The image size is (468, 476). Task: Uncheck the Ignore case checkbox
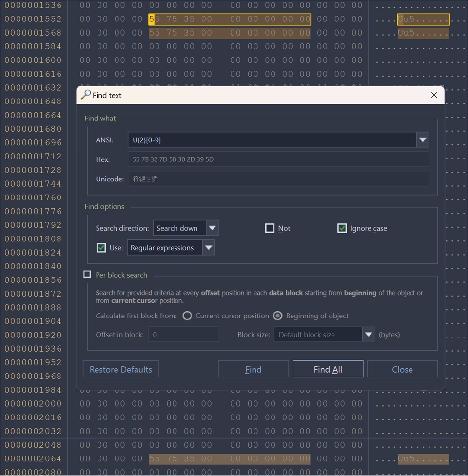coord(342,228)
